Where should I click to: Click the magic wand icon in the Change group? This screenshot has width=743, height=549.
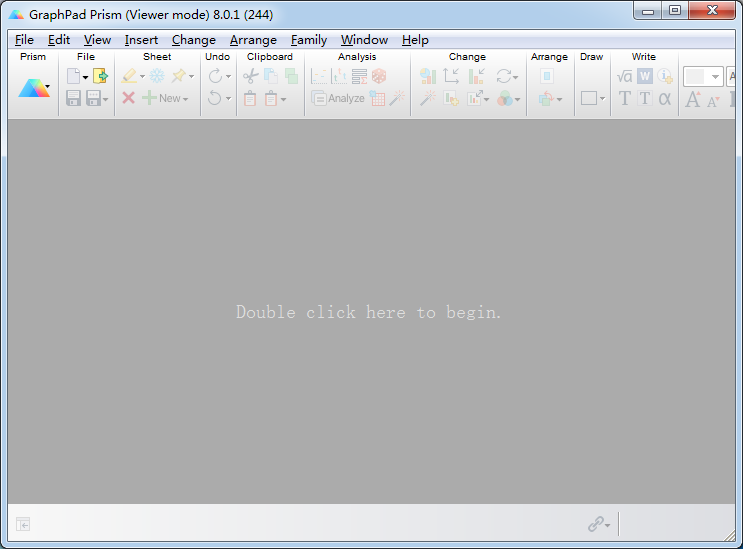coord(427,98)
